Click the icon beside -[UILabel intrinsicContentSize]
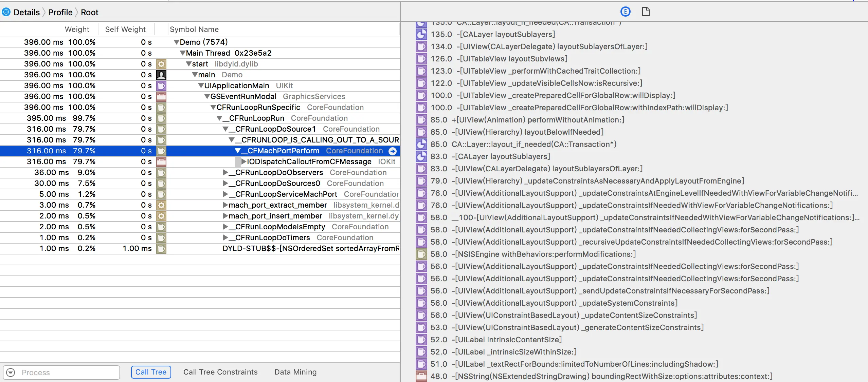This screenshot has width=868, height=382. pyautogui.click(x=421, y=340)
